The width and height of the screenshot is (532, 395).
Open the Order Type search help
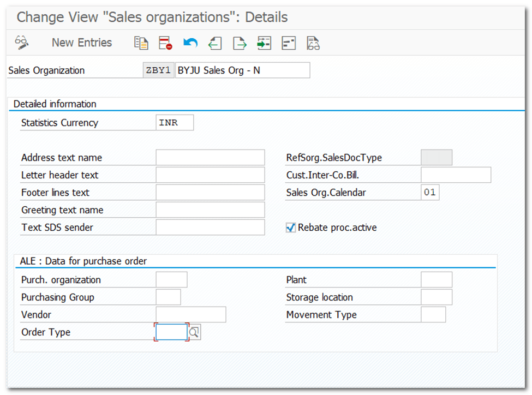tap(195, 332)
